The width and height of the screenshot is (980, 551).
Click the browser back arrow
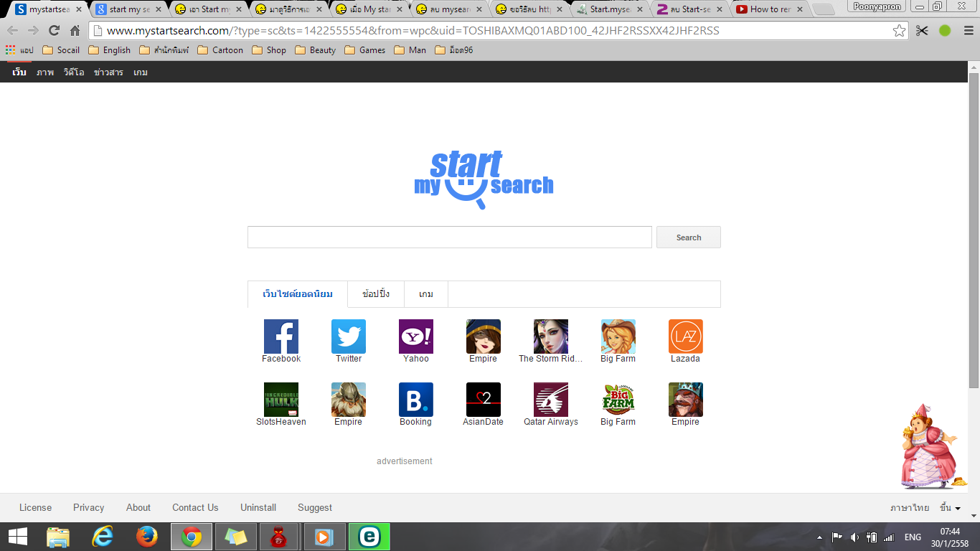13,31
